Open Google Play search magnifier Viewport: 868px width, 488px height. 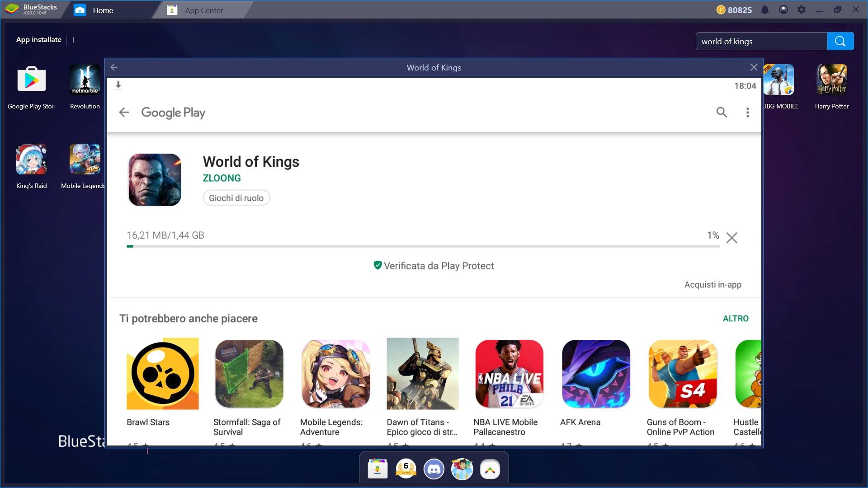(722, 112)
